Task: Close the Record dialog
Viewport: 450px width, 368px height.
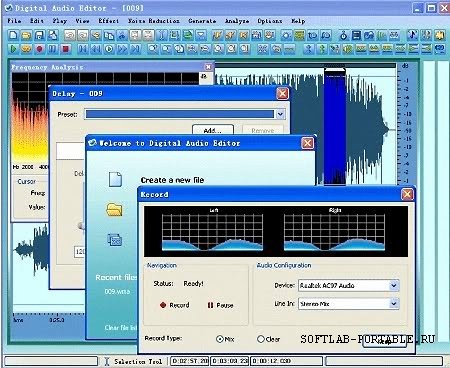Action: click(x=407, y=194)
